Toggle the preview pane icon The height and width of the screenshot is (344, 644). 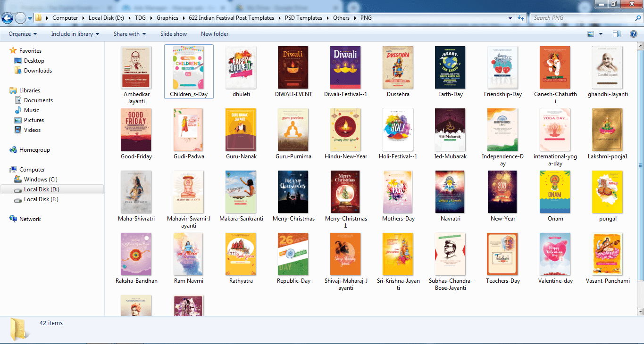(616, 34)
